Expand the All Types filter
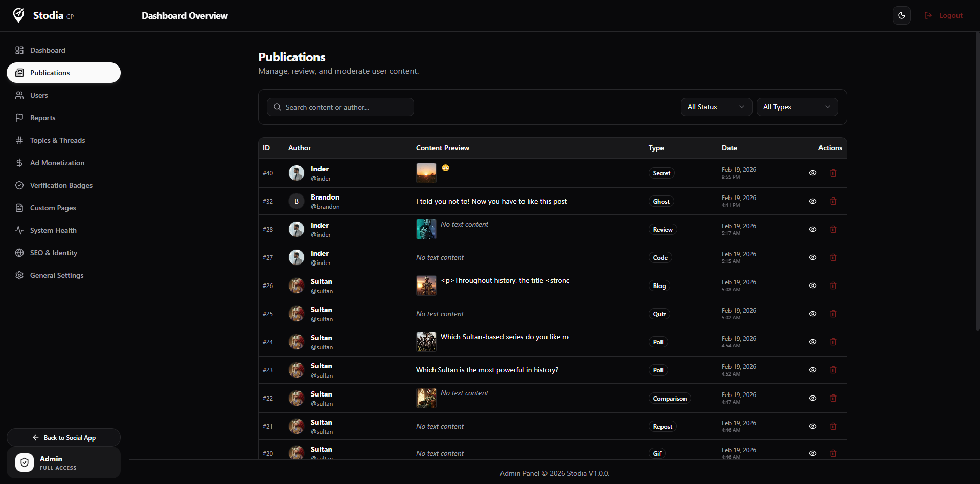The height and width of the screenshot is (484, 980). pyautogui.click(x=796, y=107)
